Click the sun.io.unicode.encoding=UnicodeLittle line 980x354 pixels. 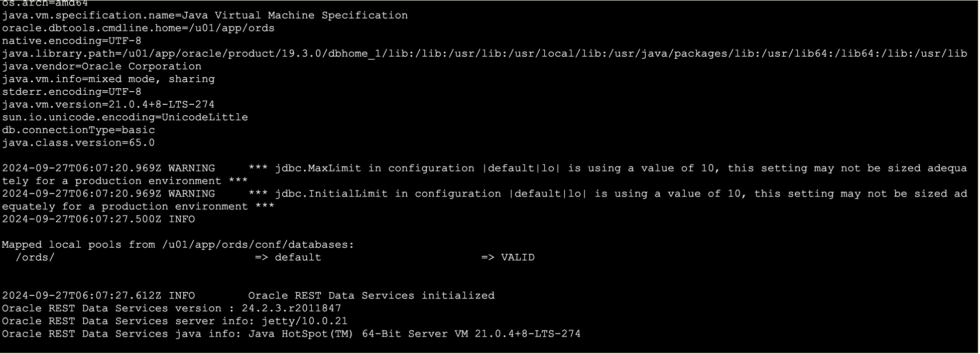click(125, 117)
